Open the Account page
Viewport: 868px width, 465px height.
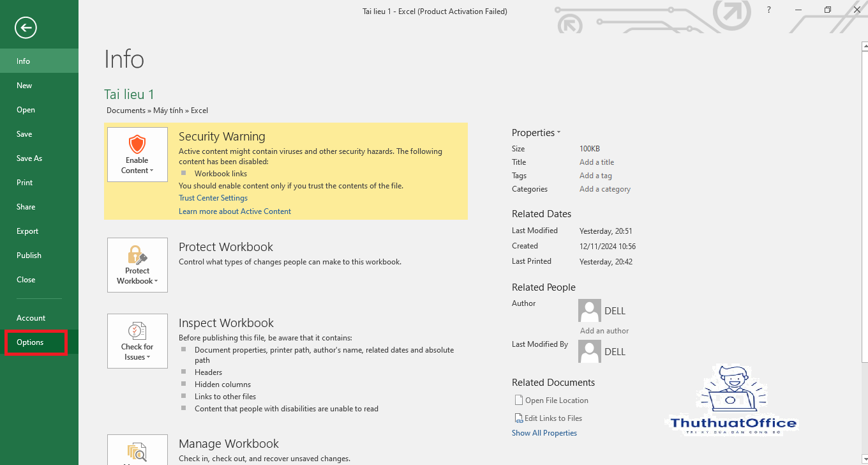point(39,318)
